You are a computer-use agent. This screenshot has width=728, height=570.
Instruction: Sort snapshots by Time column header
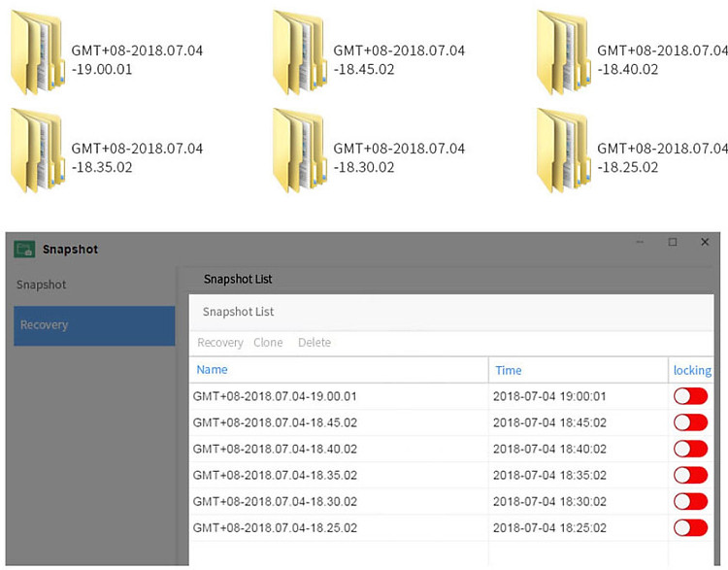coord(508,370)
